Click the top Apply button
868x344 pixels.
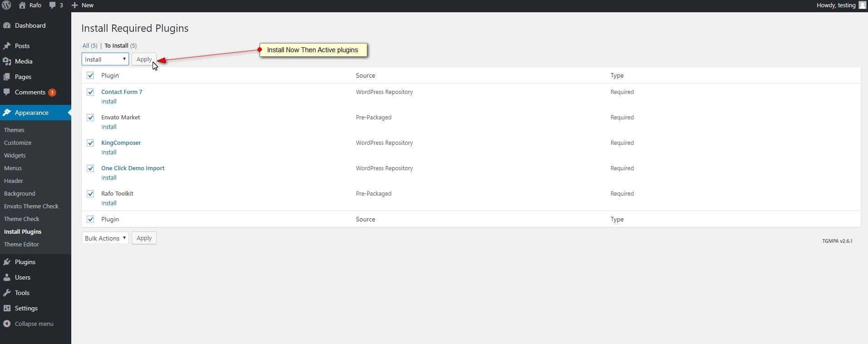click(x=144, y=59)
